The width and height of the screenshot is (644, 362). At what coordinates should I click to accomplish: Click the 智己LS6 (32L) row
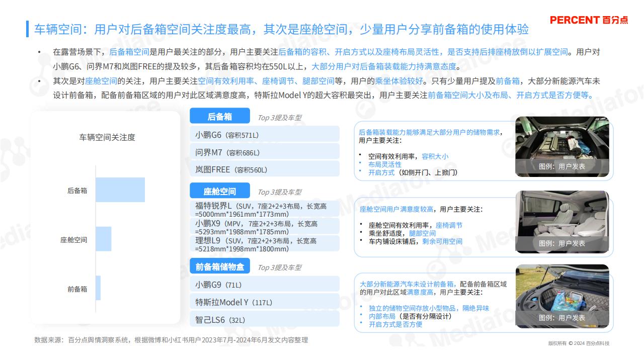click(x=265, y=319)
